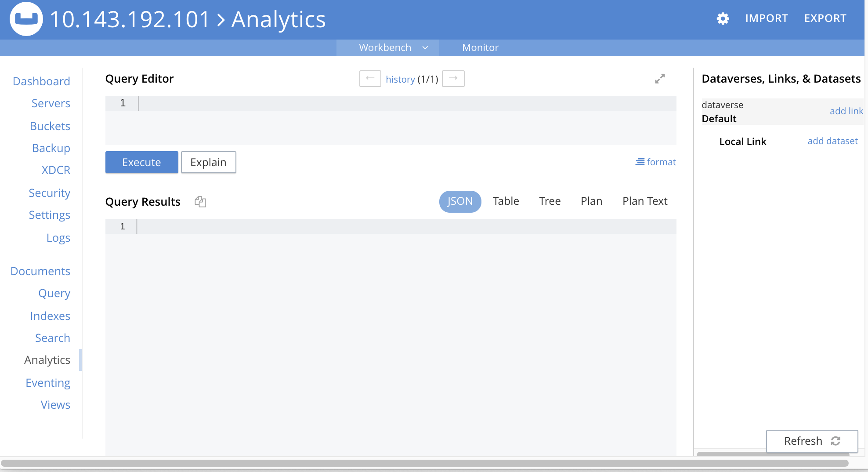868x472 pixels.
Task: Show the Plan results view
Action: [591, 201]
